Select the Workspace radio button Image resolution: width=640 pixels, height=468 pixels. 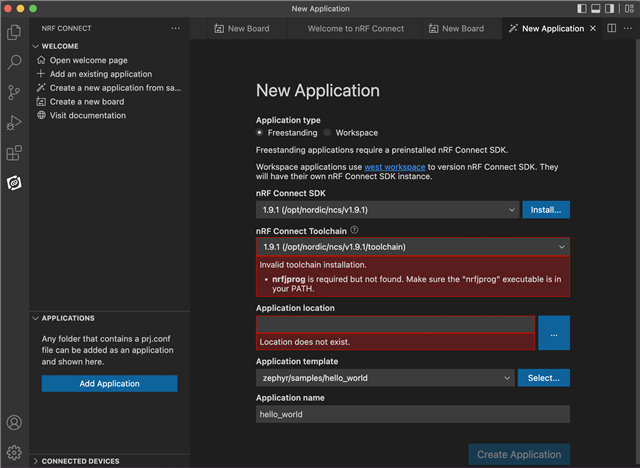pos(327,133)
